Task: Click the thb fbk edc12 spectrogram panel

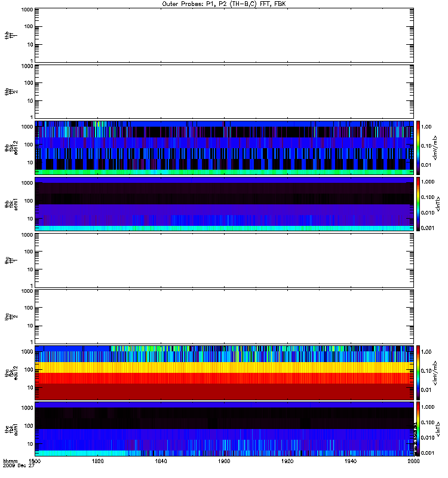Action: (224, 148)
